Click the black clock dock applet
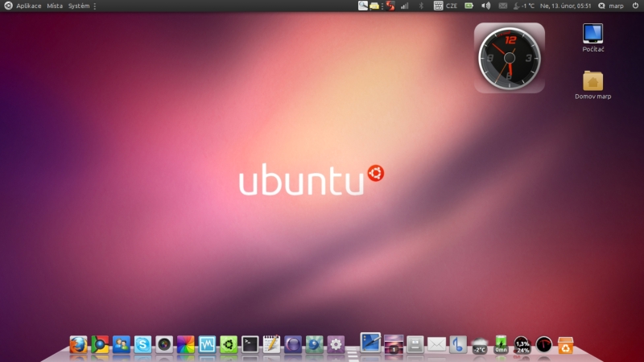 [544, 344]
